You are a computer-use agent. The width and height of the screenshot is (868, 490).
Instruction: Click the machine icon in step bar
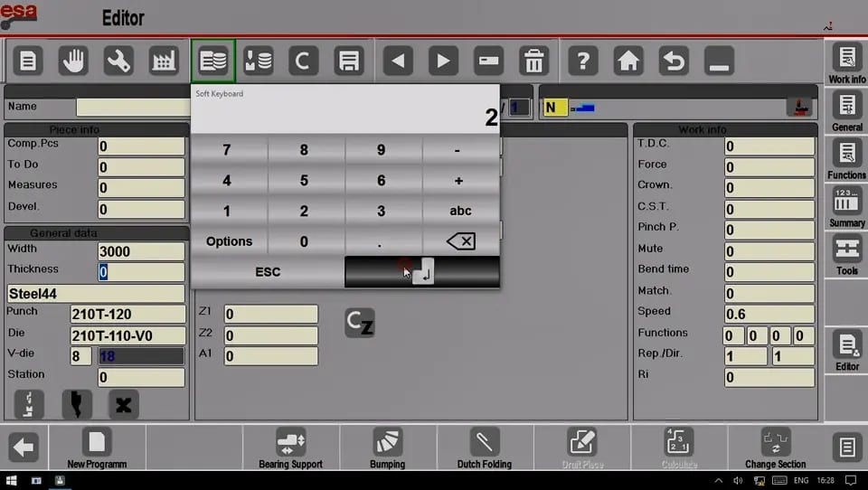[x=800, y=108]
